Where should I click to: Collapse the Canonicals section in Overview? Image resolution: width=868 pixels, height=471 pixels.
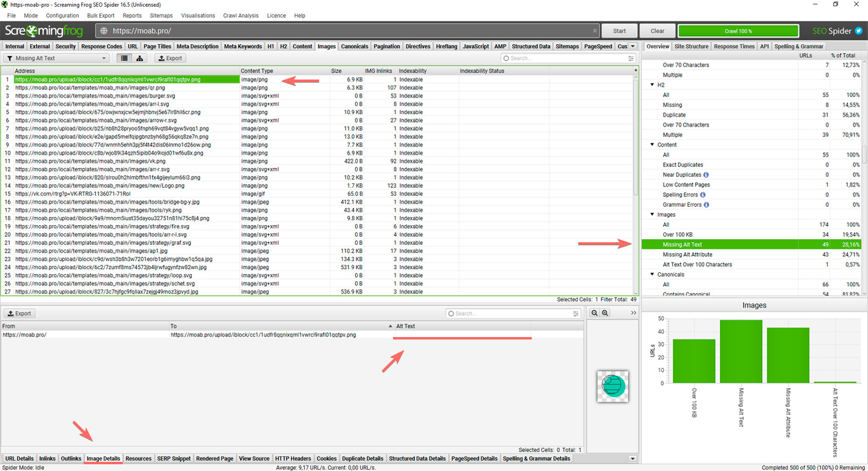pos(652,275)
